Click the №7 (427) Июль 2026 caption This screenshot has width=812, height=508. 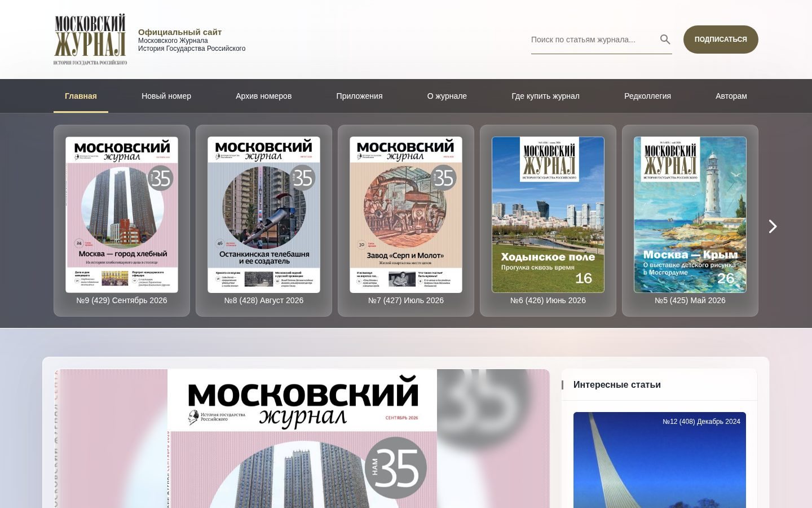[x=406, y=300]
